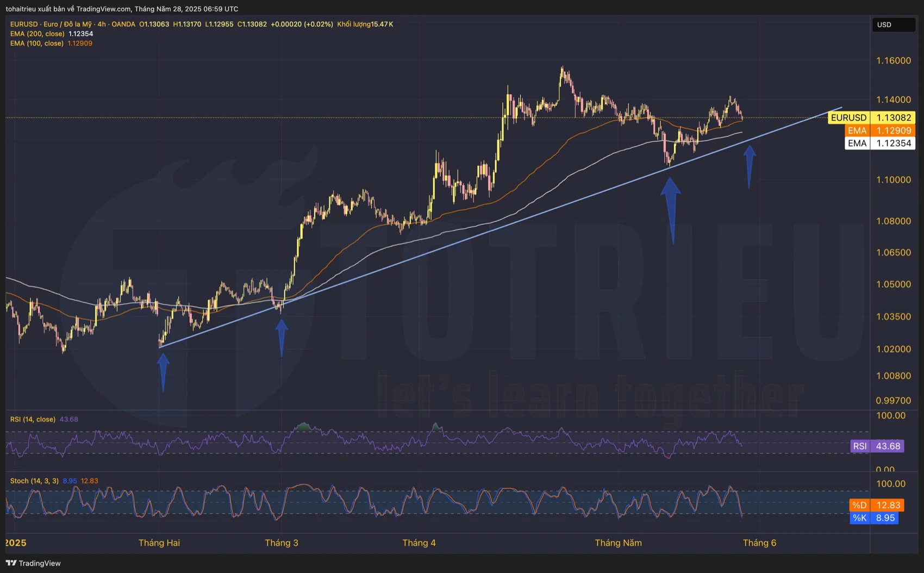Click the EMA (100, close) legend label
924x573 pixels.
tap(37, 43)
